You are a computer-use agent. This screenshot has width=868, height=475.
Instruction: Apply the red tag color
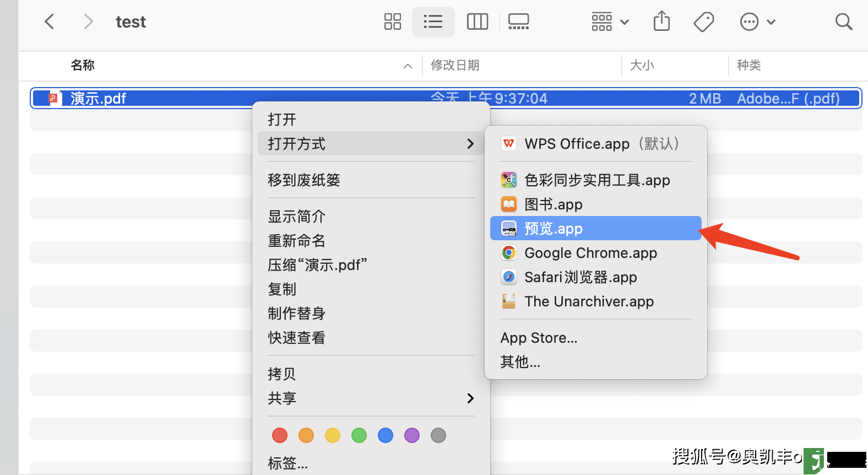[280, 435]
